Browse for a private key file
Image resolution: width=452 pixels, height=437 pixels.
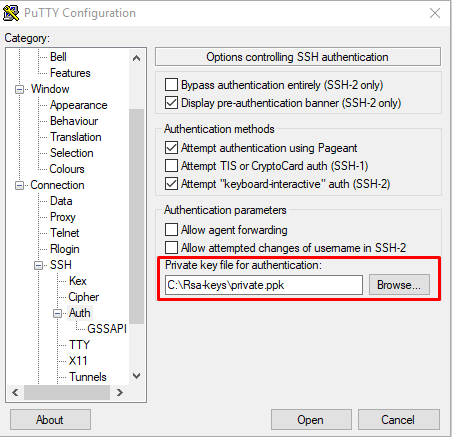point(399,285)
